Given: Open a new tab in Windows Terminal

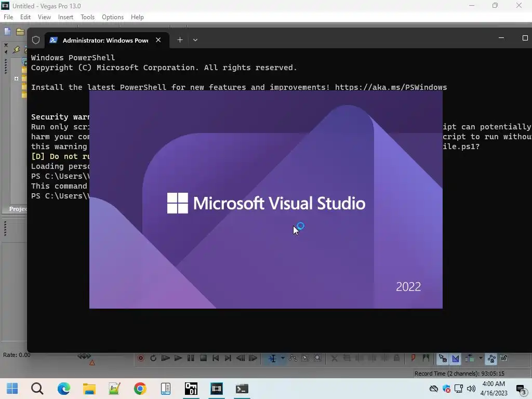Looking at the screenshot, I should coord(180,40).
